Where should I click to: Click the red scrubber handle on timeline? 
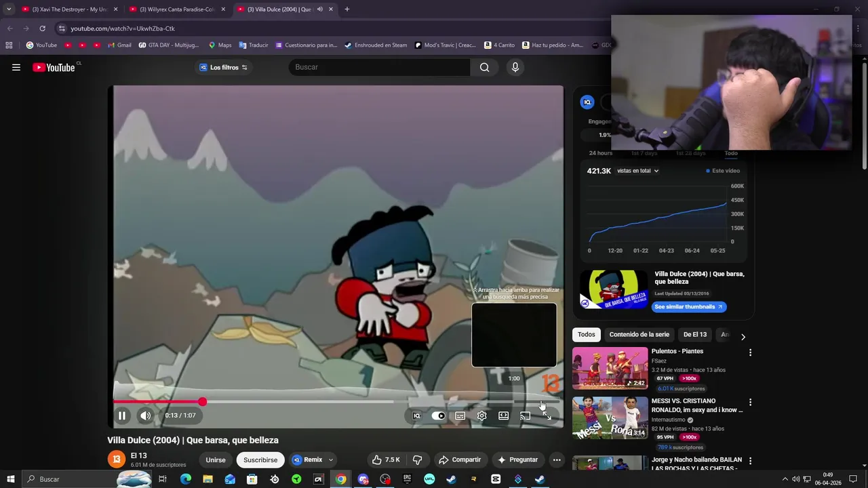202,402
